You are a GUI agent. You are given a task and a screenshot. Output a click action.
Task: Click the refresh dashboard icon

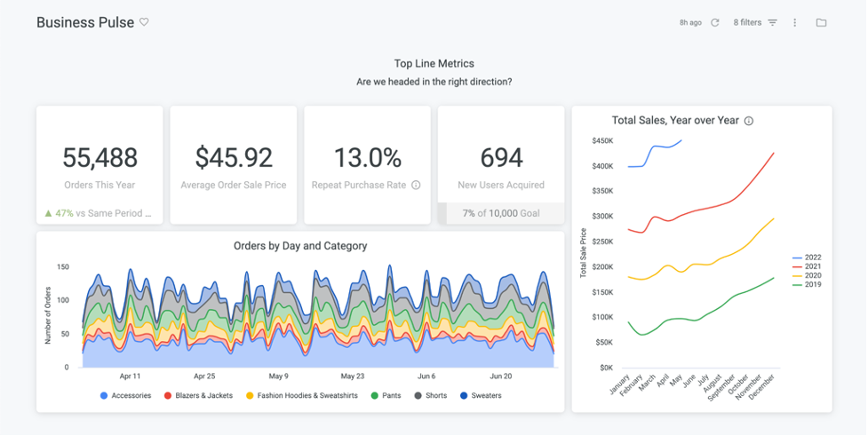tap(715, 23)
